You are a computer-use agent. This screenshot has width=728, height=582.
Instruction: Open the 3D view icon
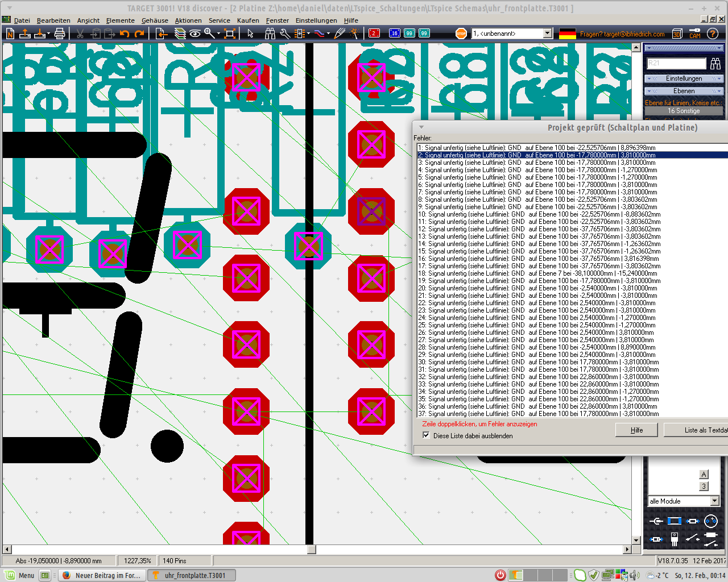677,34
